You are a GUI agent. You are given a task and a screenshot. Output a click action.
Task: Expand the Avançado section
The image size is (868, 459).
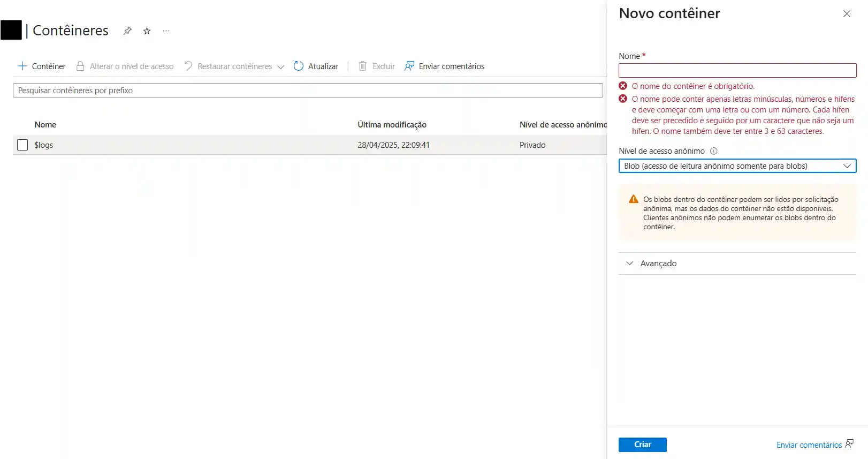tap(658, 264)
